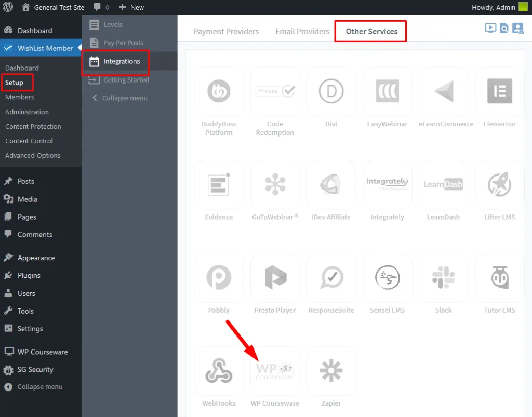
Task: Select the Divi integration icon
Action: pos(331,91)
